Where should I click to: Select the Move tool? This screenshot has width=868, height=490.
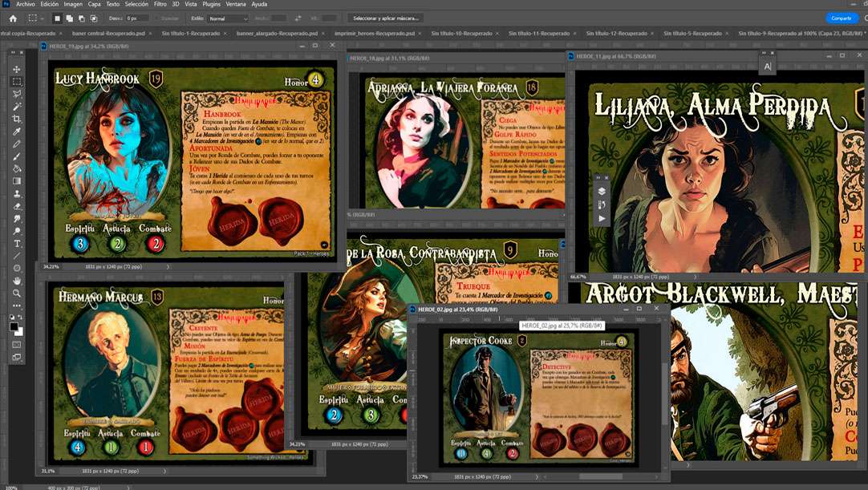[x=16, y=69]
